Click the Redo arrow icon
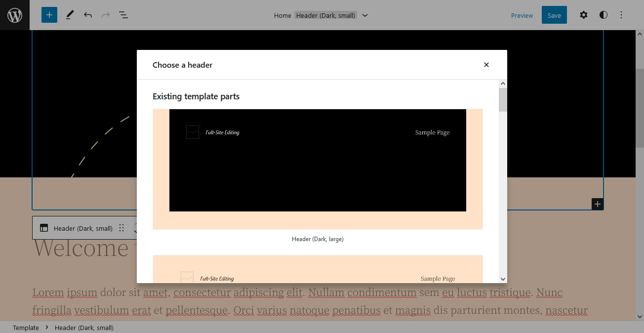This screenshot has width=644, height=333. [x=105, y=15]
